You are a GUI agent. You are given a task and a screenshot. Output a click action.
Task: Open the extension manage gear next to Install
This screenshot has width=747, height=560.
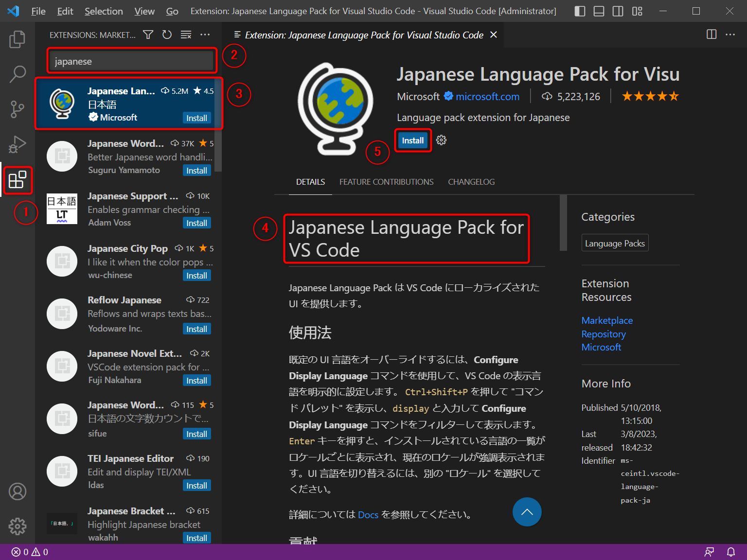[x=441, y=140]
